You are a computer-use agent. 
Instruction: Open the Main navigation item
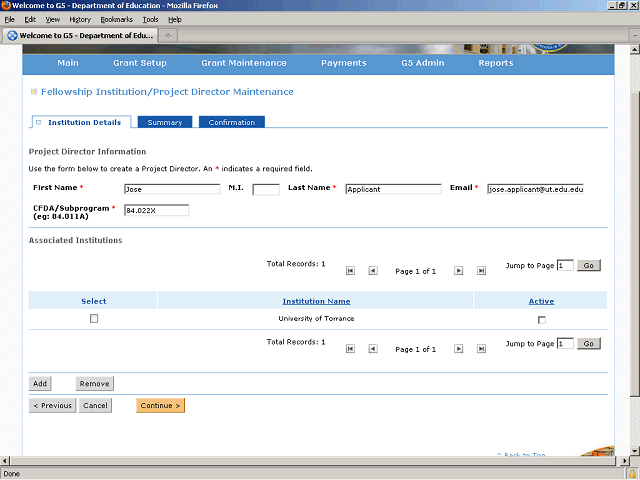68,63
